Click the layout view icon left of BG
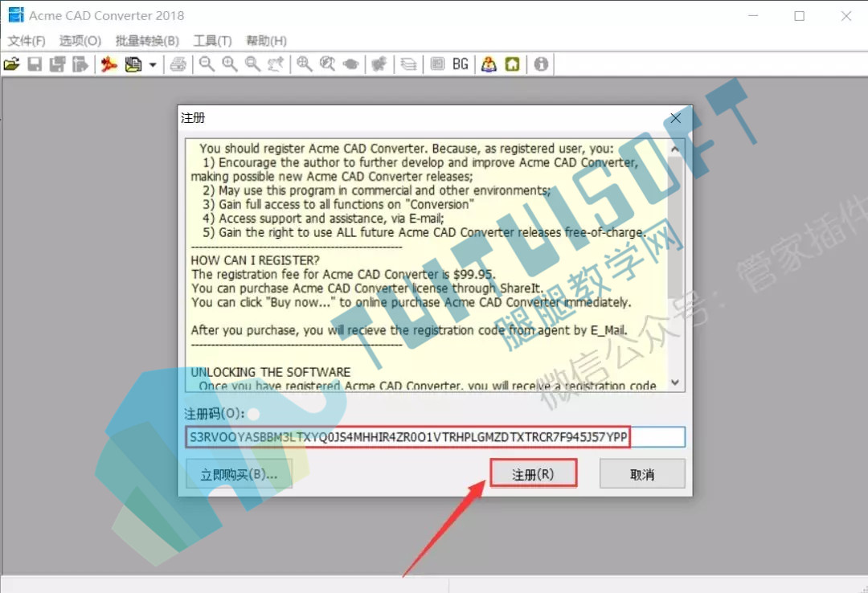 click(437, 64)
